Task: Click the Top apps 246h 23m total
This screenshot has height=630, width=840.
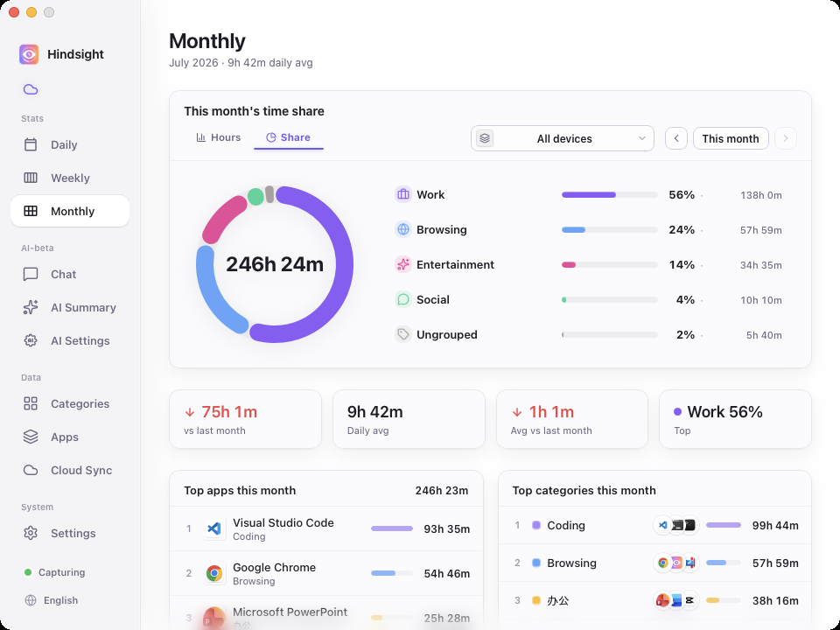Action: (441, 491)
